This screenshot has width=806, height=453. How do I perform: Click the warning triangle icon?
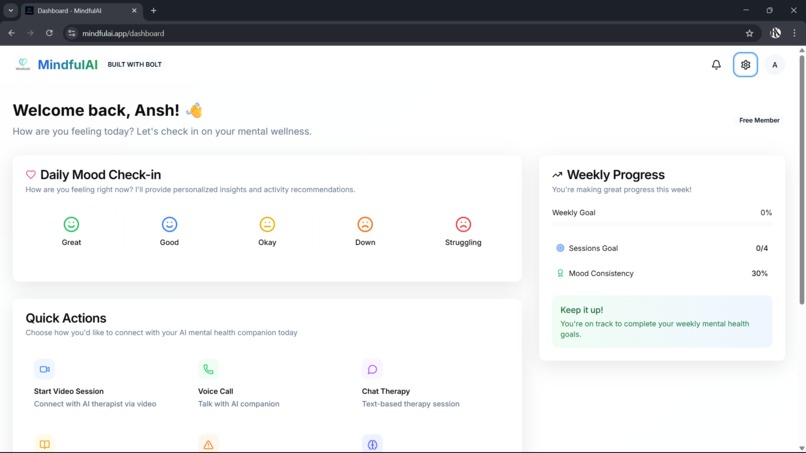[208, 444]
